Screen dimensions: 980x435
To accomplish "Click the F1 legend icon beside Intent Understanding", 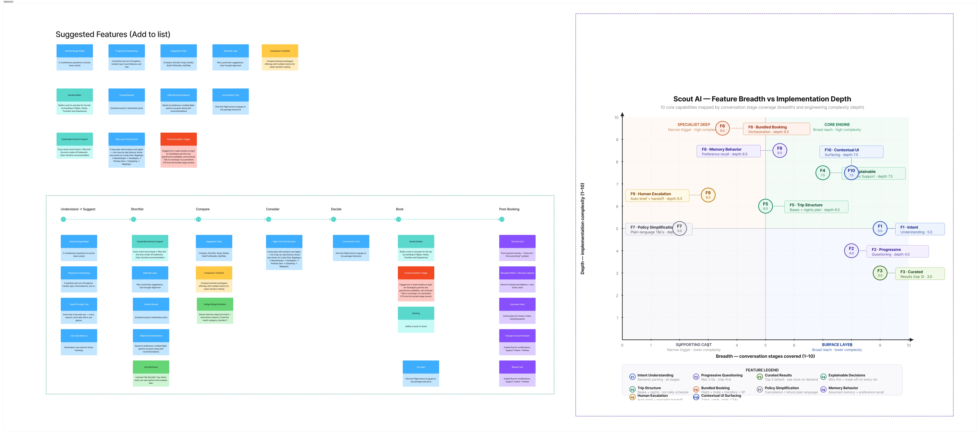I will tap(632, 377).
